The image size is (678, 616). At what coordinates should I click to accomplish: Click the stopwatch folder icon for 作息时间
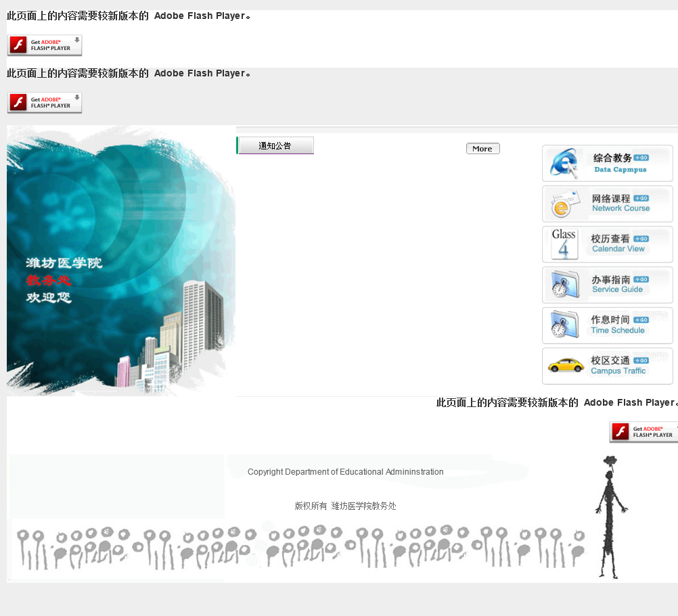point(564,325)
